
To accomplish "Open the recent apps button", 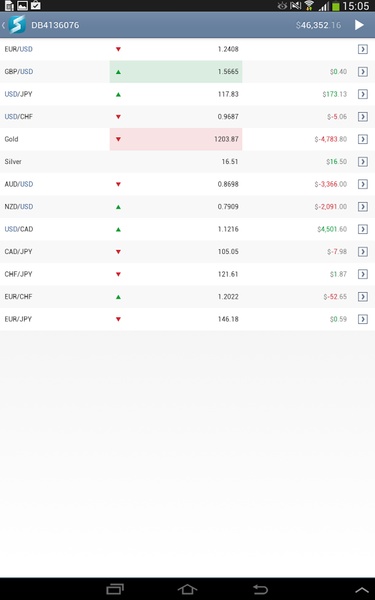I will 115,589.
